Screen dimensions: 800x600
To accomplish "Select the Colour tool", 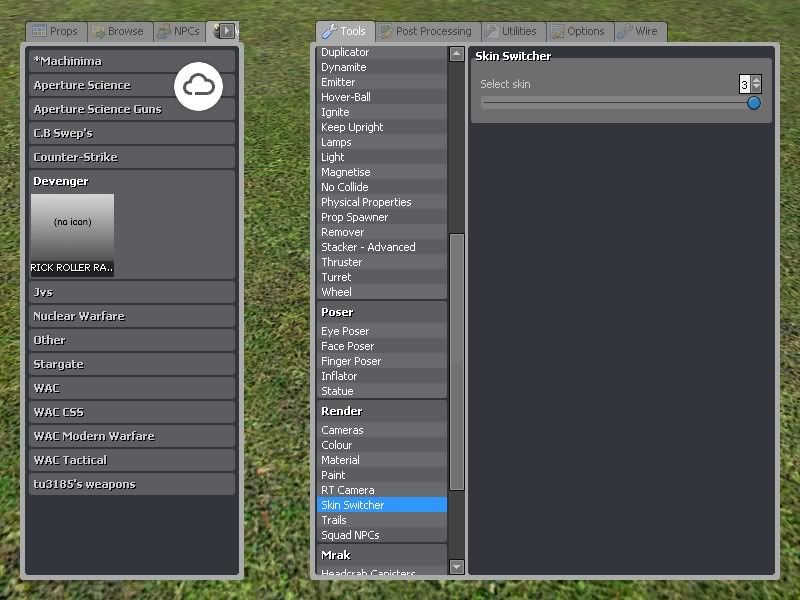I will (382, 445).
